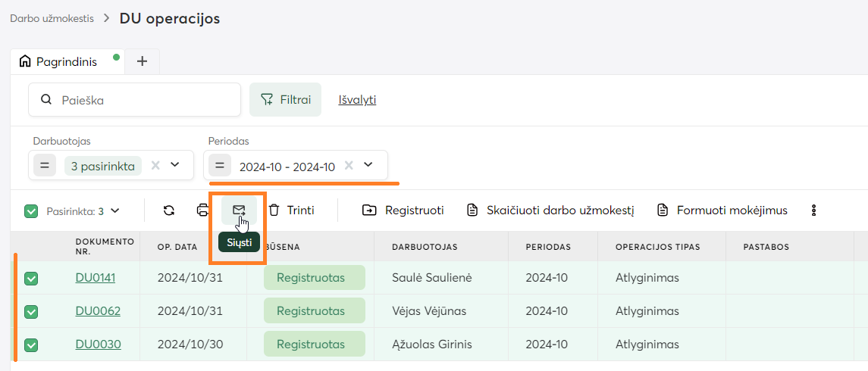Click the Siųsti envelope icon
Screen dimensions: 868x371
click(x=239, y=210)
